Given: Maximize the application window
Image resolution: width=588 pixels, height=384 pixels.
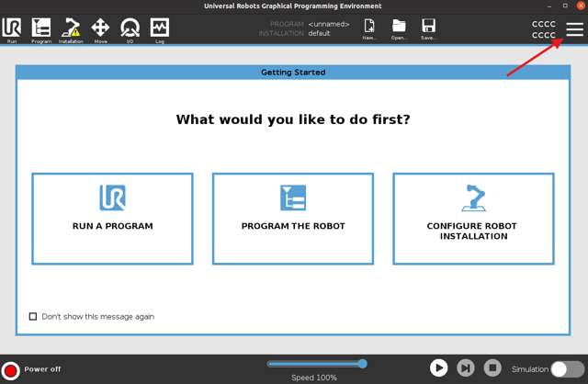Looking at the screenshot, I should pos(565,6).
